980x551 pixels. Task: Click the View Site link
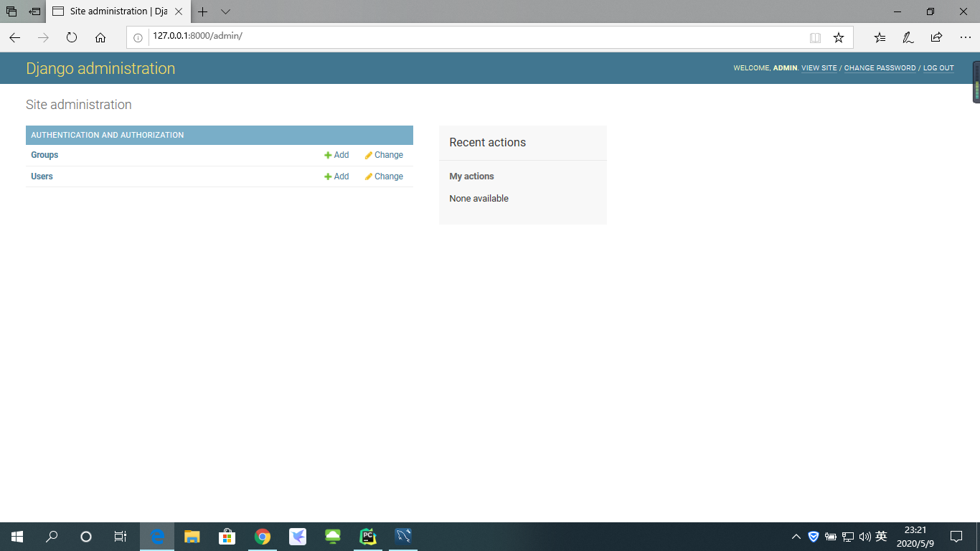pos(819,68)
